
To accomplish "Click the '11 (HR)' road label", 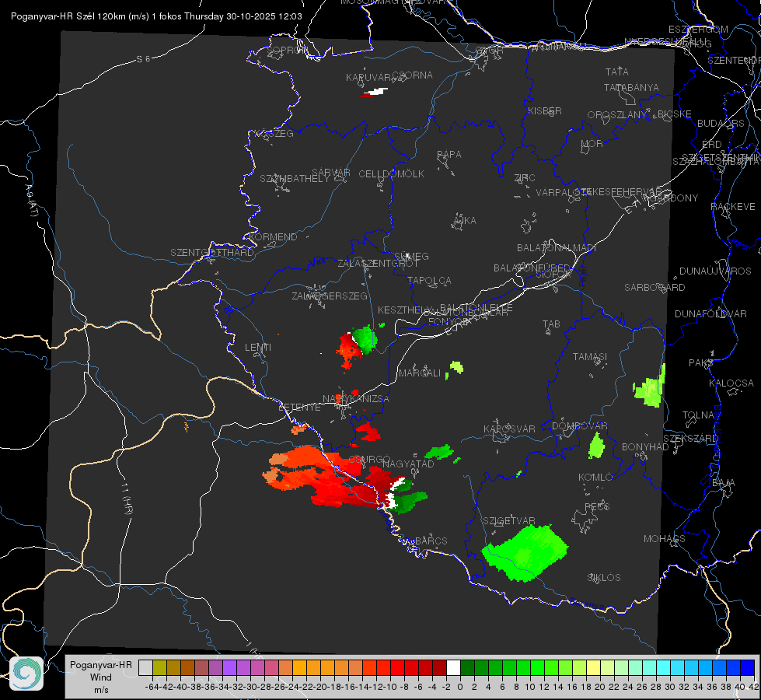I will [x=126, y=499].
